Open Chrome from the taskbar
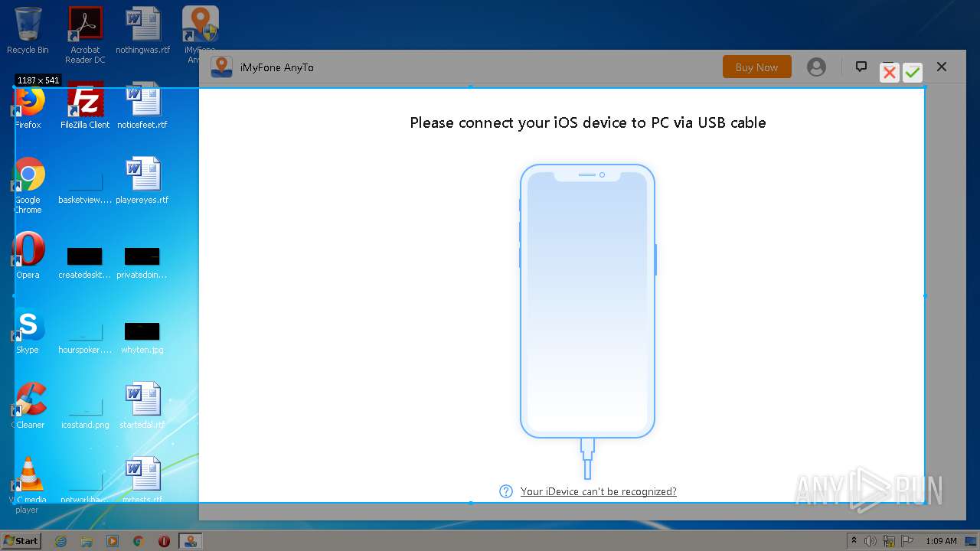The height and width of the screenshot is (551, 980). (139, 541)
